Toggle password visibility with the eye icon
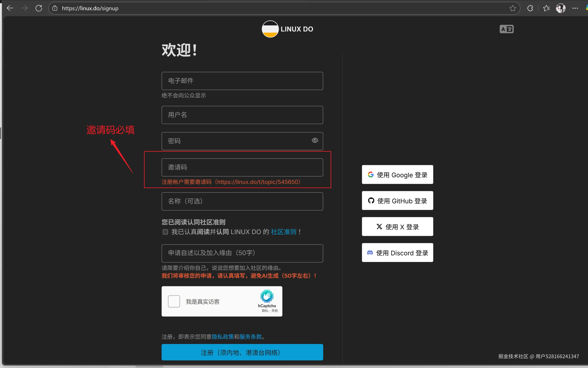Viewport: 588px width, 368px height. 315,140
